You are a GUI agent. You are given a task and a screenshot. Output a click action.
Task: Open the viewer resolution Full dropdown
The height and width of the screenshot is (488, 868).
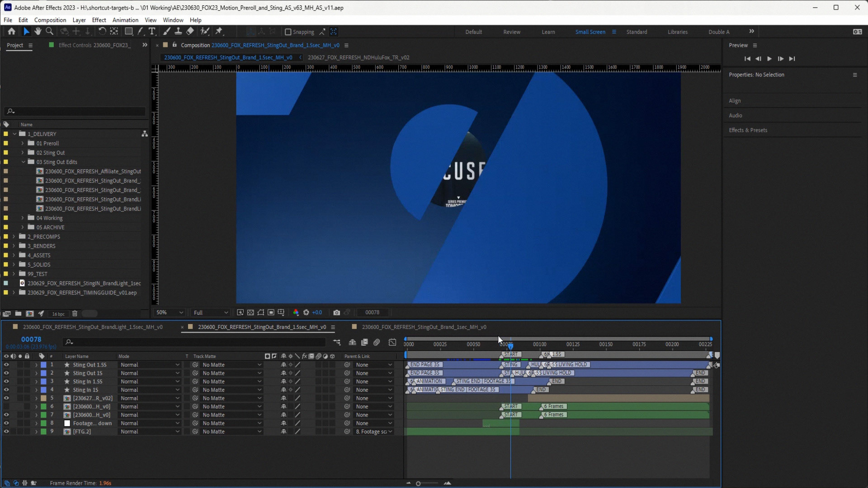click(211, 312)
